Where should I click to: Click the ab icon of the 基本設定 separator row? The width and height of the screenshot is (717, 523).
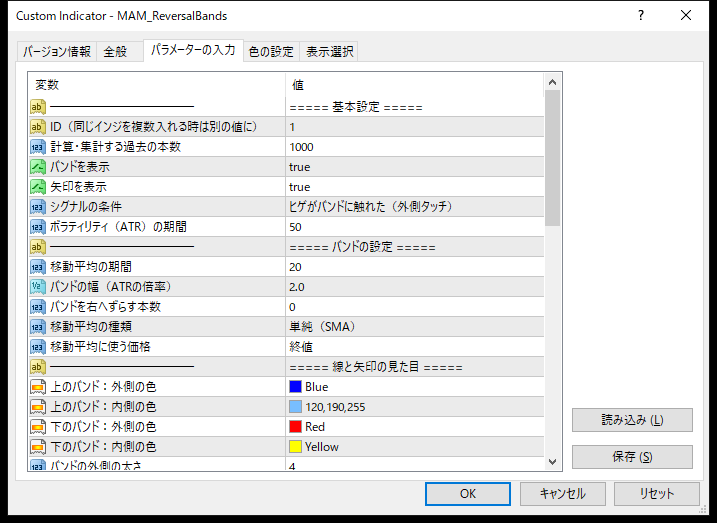pyautogui.click(x=38, y=107)
